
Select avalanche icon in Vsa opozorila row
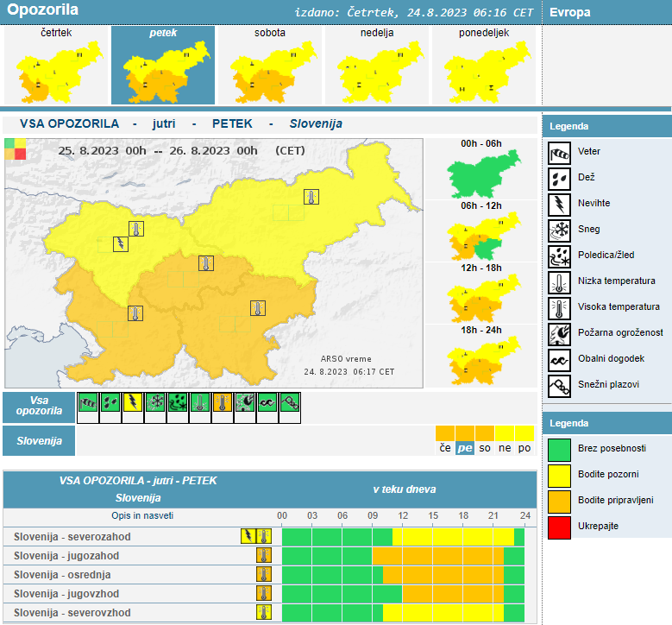[x=290, y=402]
